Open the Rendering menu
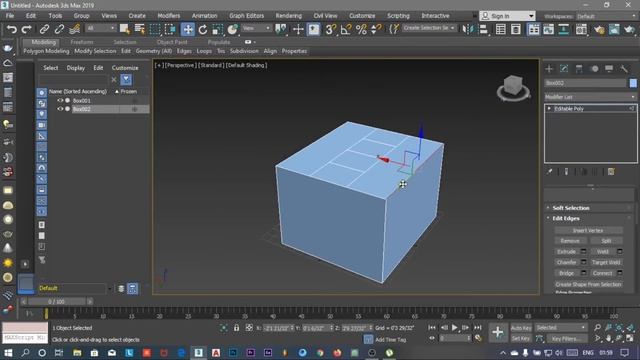 click(x=289, y=16)
